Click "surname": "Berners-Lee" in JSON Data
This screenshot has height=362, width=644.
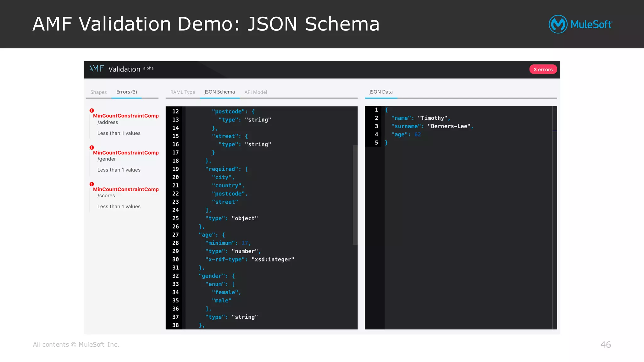432,126
